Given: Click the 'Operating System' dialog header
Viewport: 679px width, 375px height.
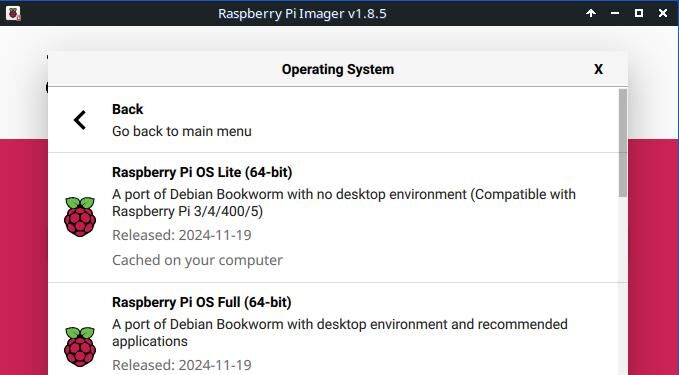Looking at the screenshot, I should (338, 69).
